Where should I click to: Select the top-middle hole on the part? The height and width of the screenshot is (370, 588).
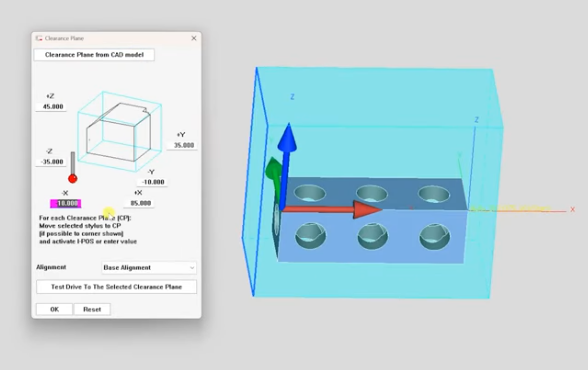[x=372, y=193]
